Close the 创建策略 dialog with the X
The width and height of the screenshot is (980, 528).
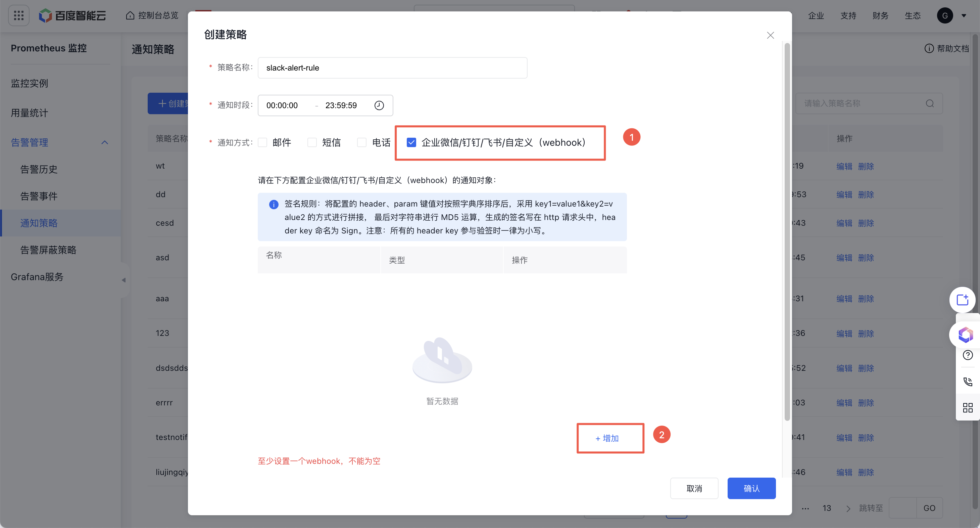pyautogui.click(x=770, y=35)
